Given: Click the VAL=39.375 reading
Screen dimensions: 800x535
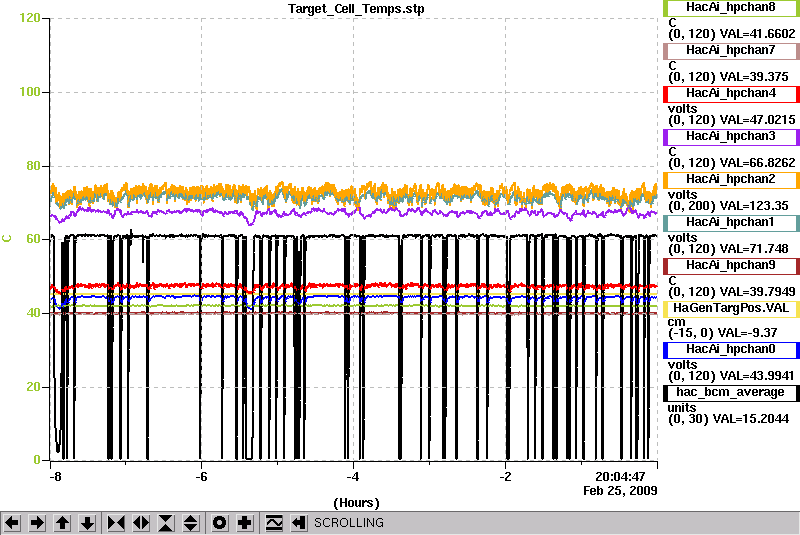Looking at the screenshot, I should point(754,77).
